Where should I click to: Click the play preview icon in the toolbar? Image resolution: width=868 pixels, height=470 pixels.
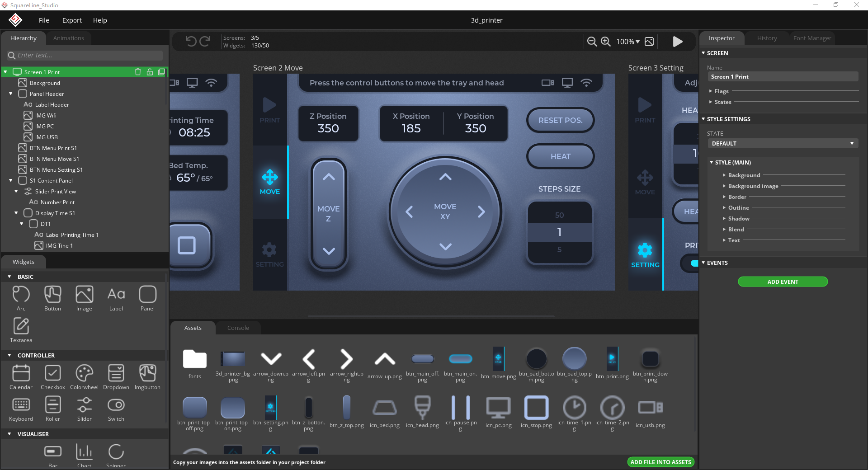[x=677, y=42]
